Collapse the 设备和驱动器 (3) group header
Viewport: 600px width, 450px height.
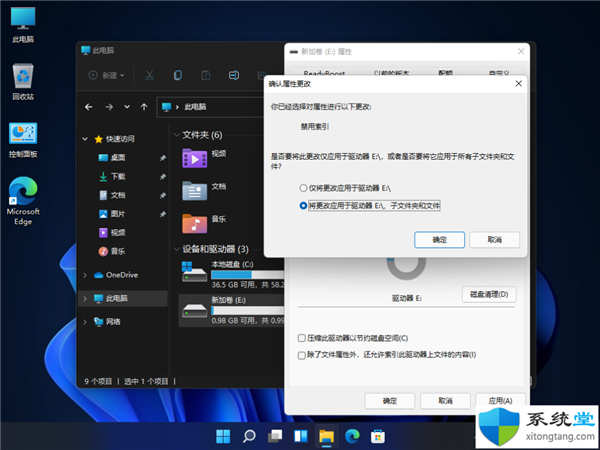point(177,249)
